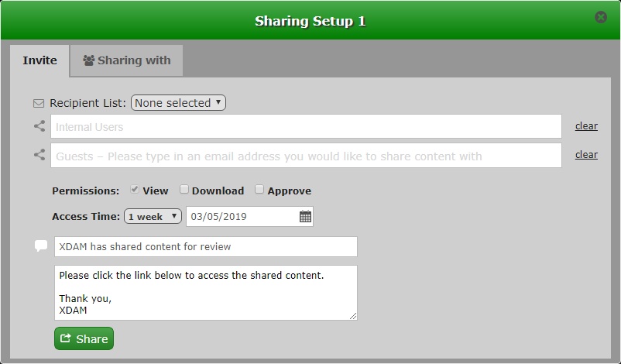The width and height of the screenshot is (621, 364).
Task: Select the subject line text field
Action: tap(205, 246)
